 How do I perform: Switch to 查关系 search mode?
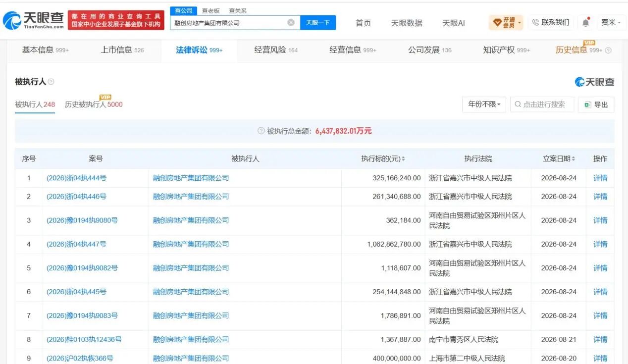coord(238,10)
